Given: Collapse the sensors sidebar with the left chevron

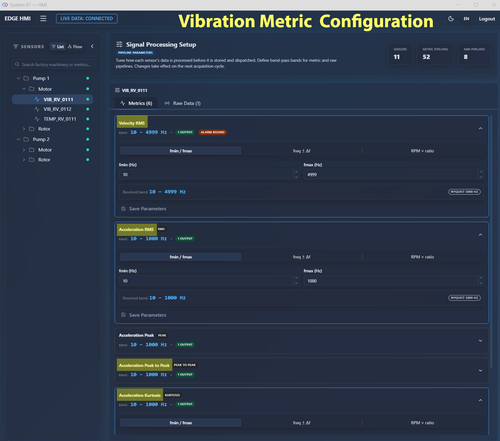Looking at the screenshot, I should 92,46.
